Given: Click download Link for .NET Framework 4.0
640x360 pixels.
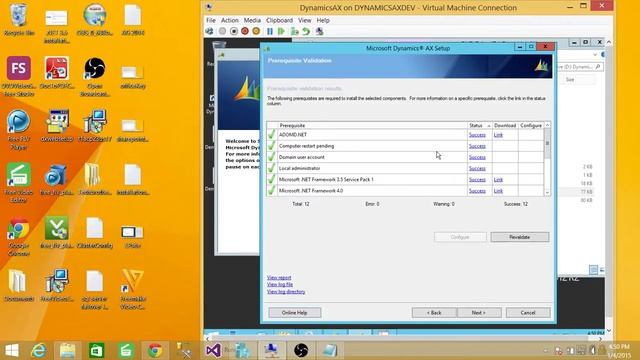Looking at the screenshot, I should (498, 191).
